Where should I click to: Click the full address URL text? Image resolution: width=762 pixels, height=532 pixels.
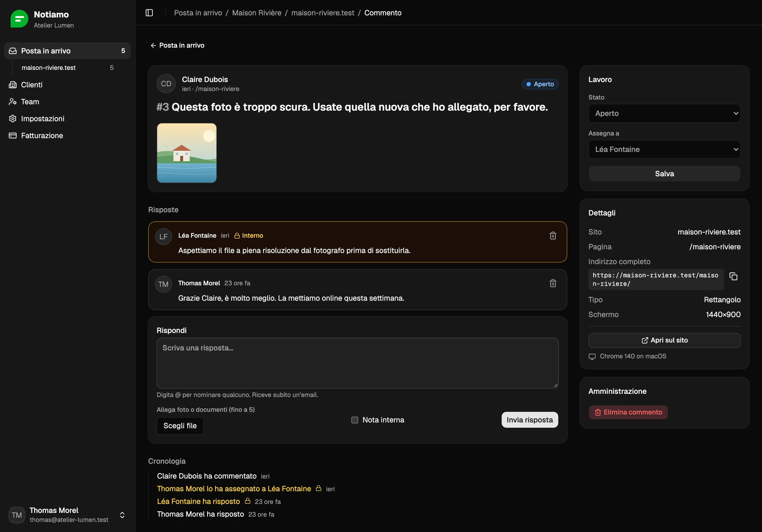tap(655, 279)
